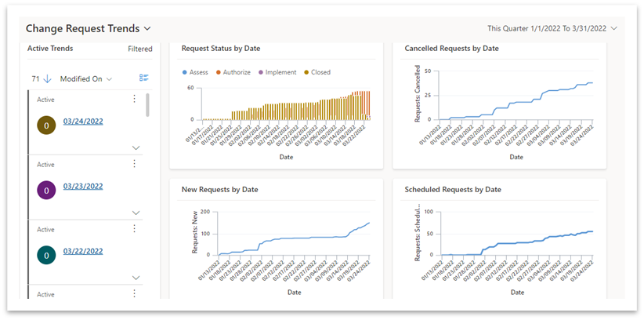Toggle sort direction arrow next to 71
This screenshot has width=644, height=320.
pos(47,79)
